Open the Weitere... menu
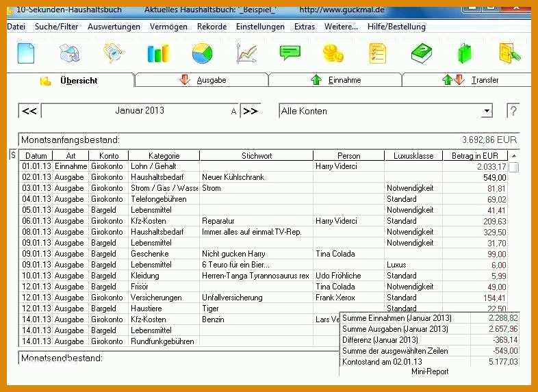Viewport: 538px width, 392px height. pyautogui.click(x=341, y=27)
